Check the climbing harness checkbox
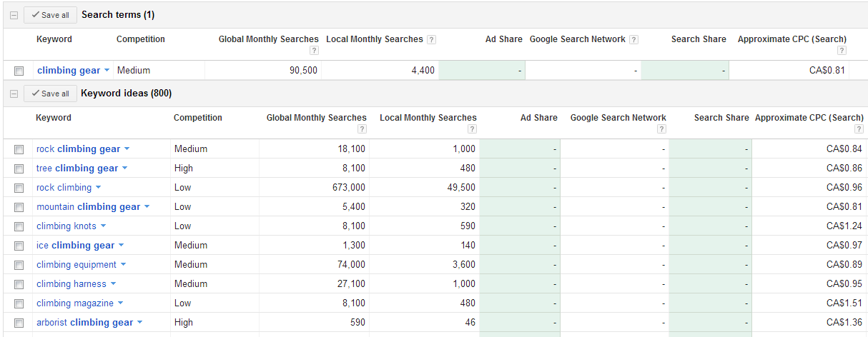The width and height of the screenshot is (868, 337). [x=19, y=284]
